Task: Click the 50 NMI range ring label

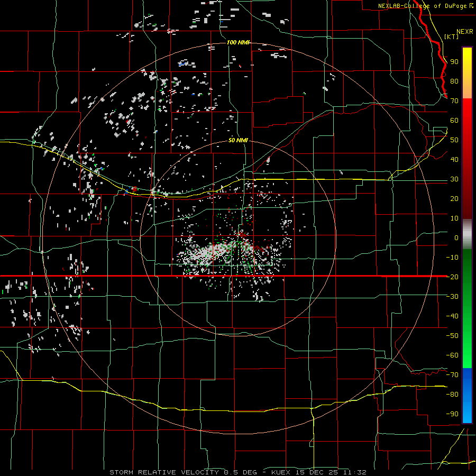Action: [x=238, y=140]
